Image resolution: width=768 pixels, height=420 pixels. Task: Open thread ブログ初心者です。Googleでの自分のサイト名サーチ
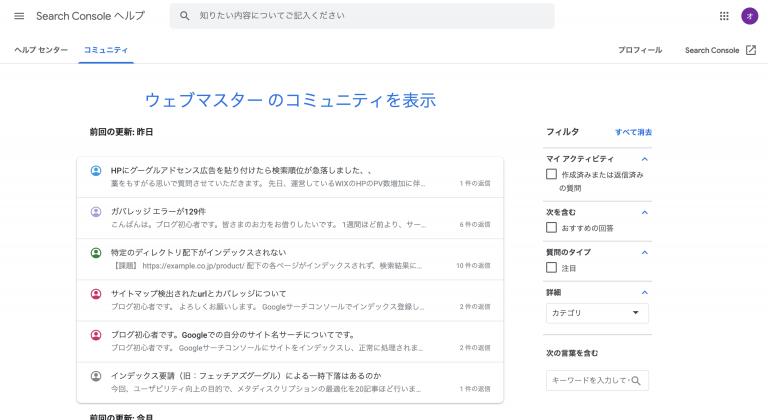point(290,342)
